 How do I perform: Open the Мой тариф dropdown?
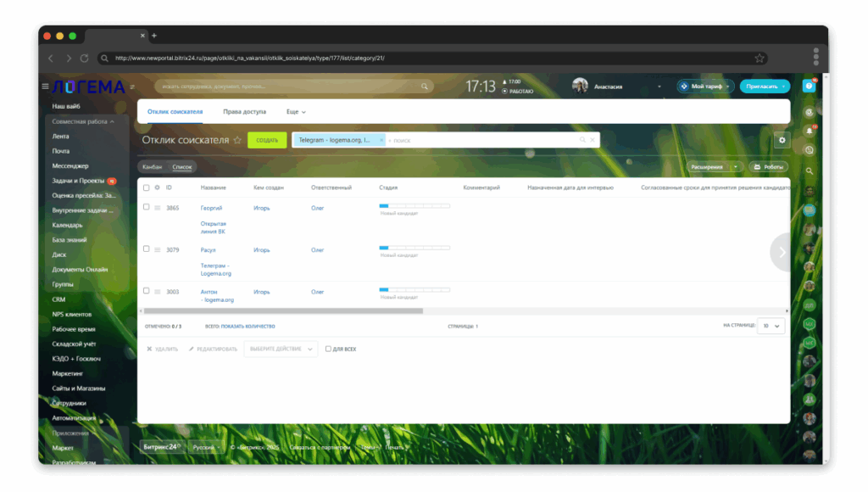[x=704, y=87]
